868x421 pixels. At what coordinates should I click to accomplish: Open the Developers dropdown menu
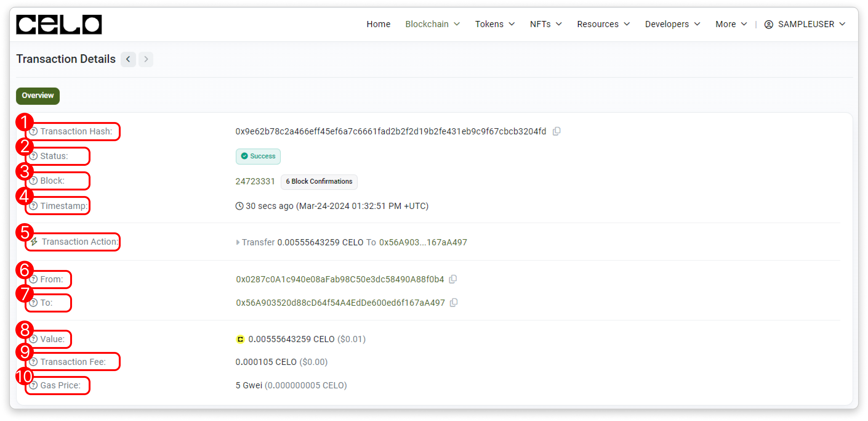[673, 24]
